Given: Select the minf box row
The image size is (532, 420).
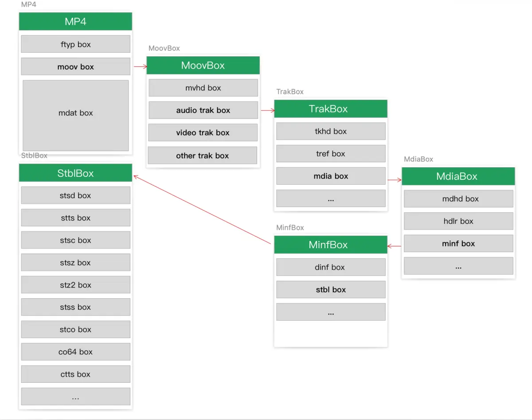Looking at the screenshot, I should 458,243.
